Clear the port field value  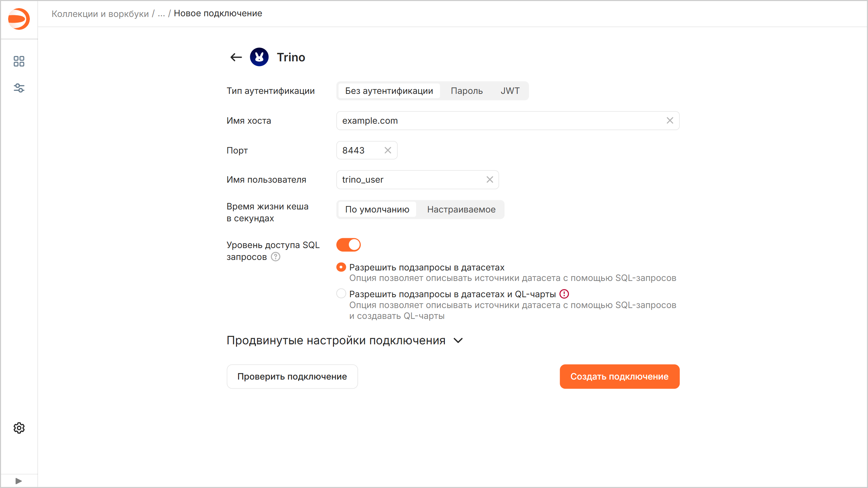[x=388, y=150]
